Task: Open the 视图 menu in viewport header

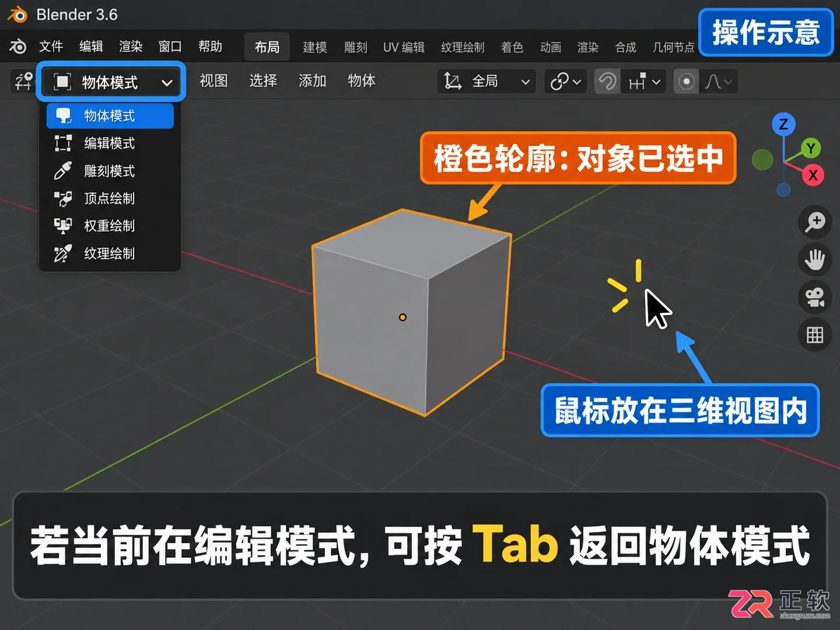Action: coord(213,80)
